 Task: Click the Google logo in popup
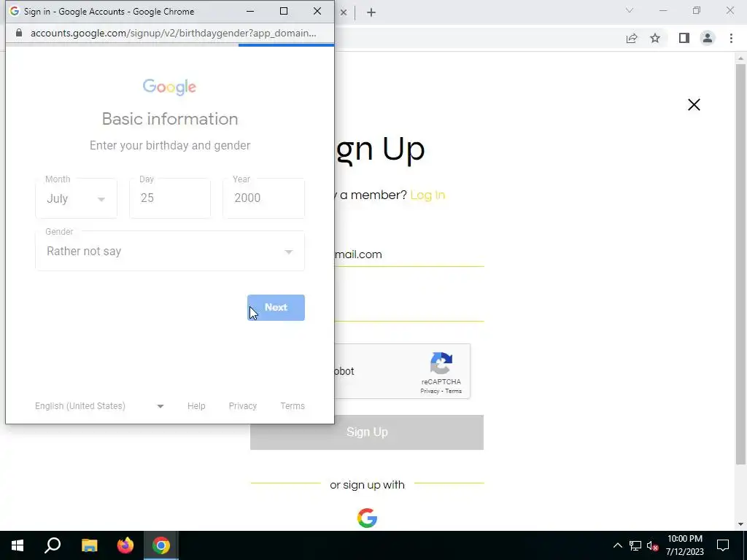click(169, 87)
